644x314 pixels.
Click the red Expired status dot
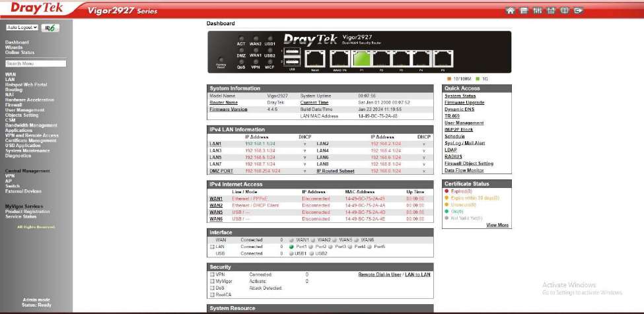pyautogui.click(x=447, y=191)
